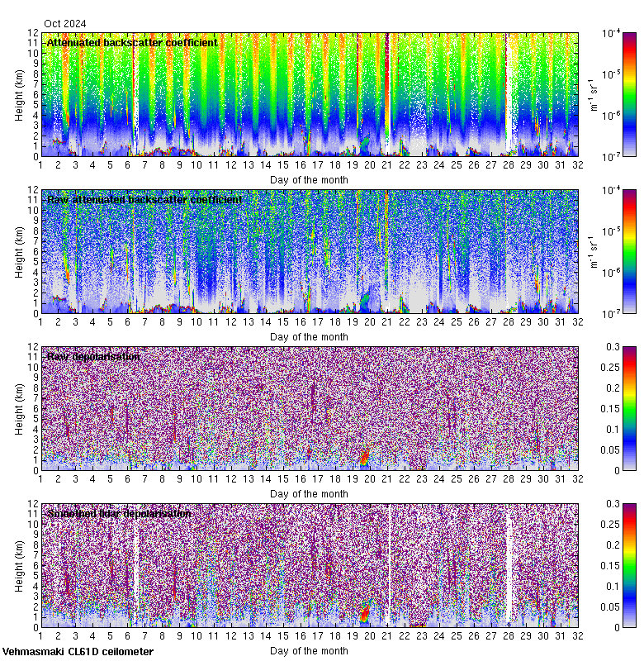This screenshot has height=661, width=644.
Task: Click the 'Height (km)' label of the bottom panel
Action: 19,566
